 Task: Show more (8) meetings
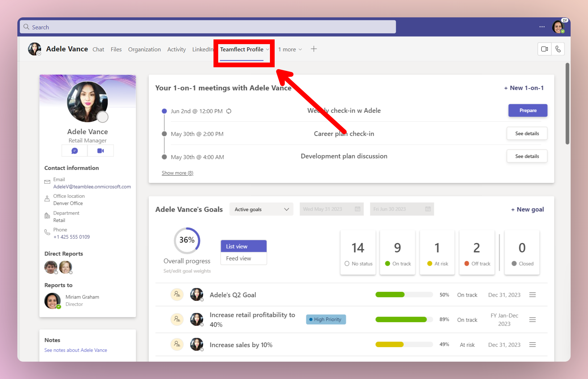[177, 173]
